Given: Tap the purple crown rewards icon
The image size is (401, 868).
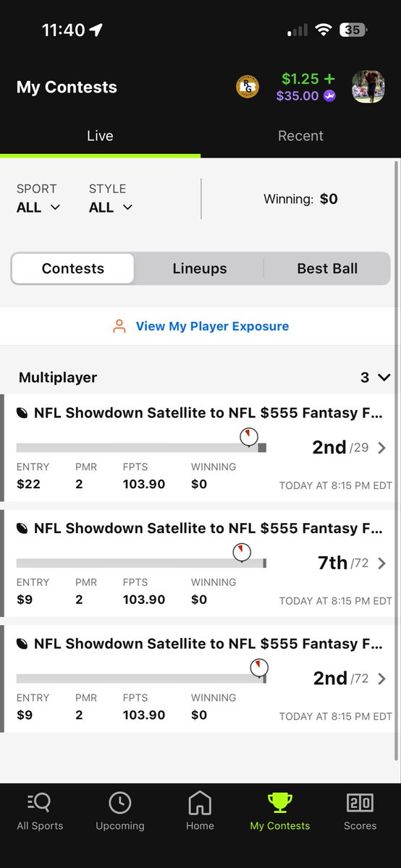Looking at the screenshot, I should pos(329,95).
